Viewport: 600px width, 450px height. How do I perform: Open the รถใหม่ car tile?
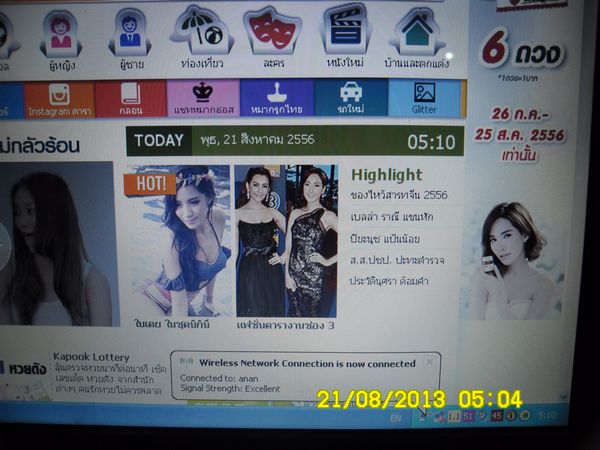pyautogui.click(x=351, y=98)
